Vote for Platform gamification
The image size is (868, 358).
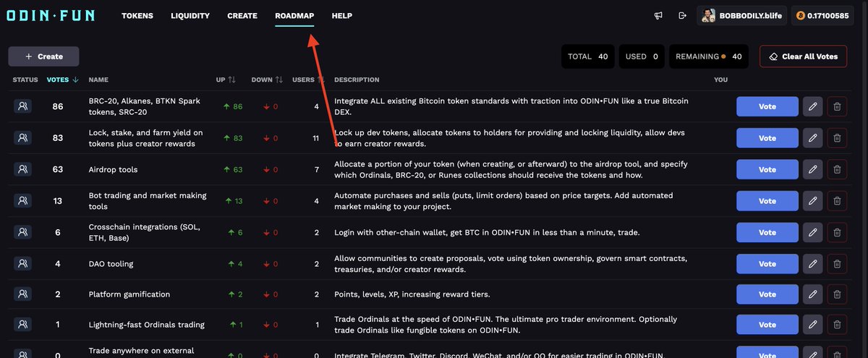767,294
